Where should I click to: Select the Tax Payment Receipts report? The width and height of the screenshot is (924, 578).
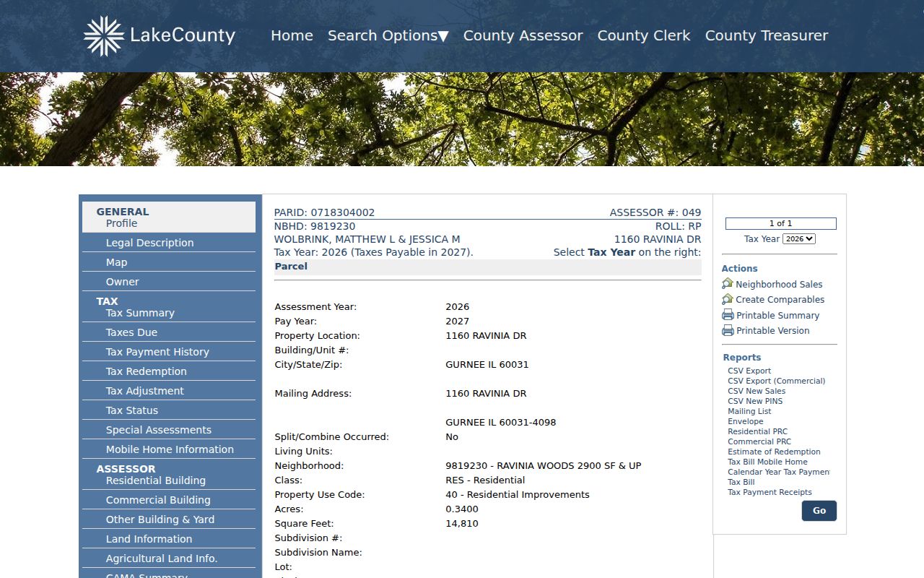coord(770,492)
